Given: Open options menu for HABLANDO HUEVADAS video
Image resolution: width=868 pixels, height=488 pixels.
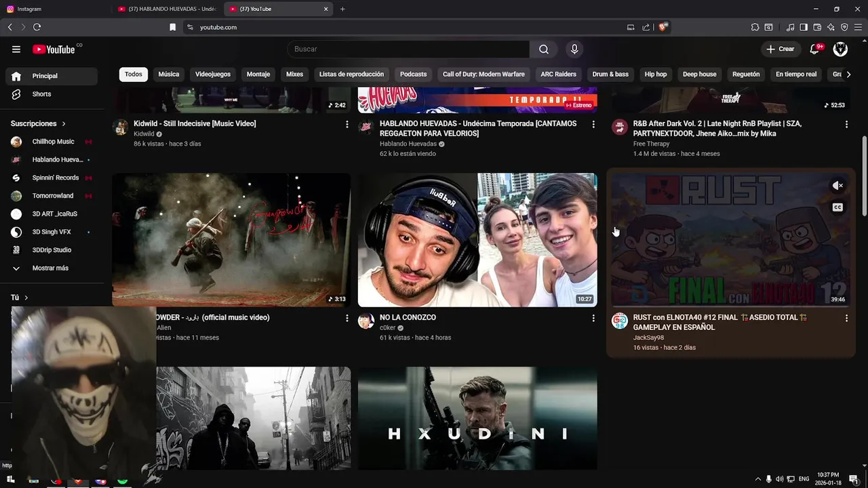Looking at the screenshot, I should click(x=593, y=125).
